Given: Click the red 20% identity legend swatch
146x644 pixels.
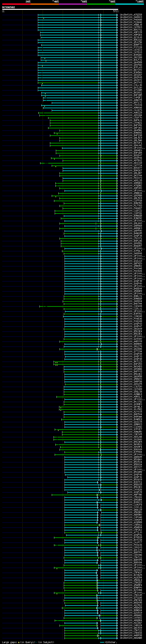Looking at the screenshot, I should 16,4.
